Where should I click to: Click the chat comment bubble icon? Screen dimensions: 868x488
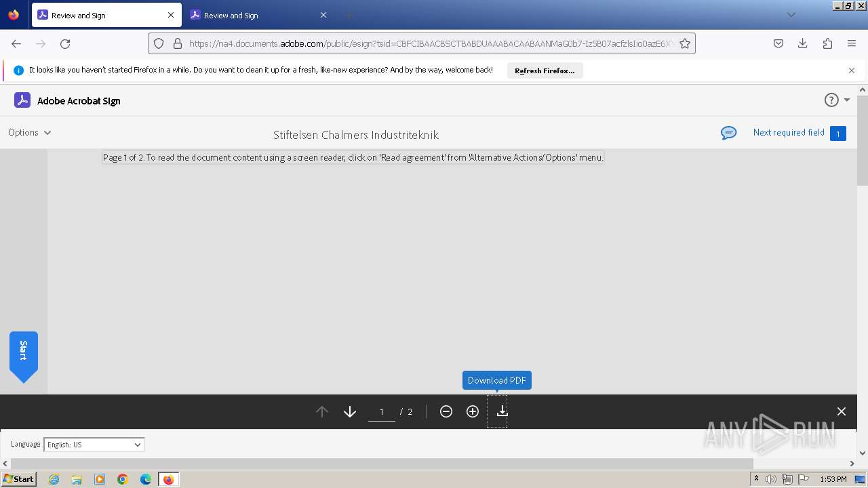pyautogui.click(x=729, y=133)
